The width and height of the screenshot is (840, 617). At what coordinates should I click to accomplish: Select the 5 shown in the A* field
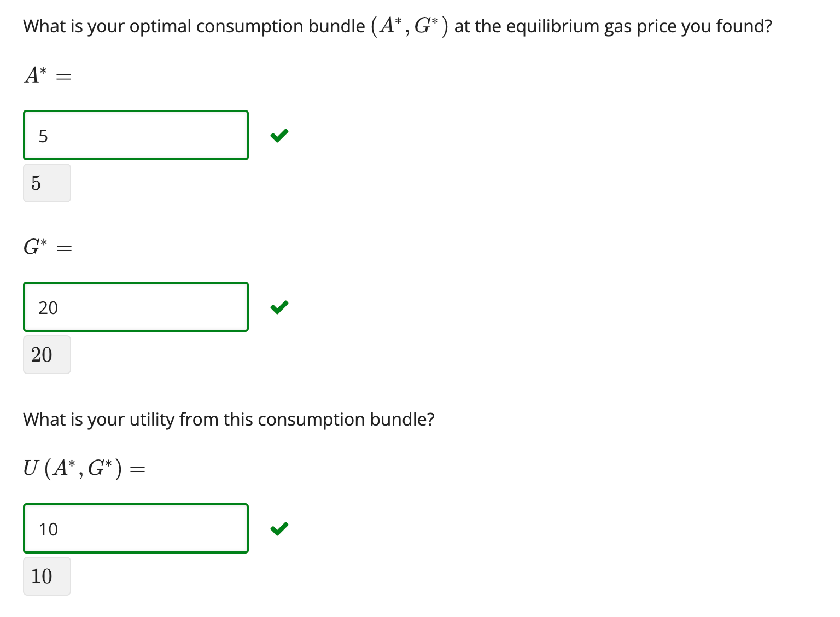click(43, 136)
